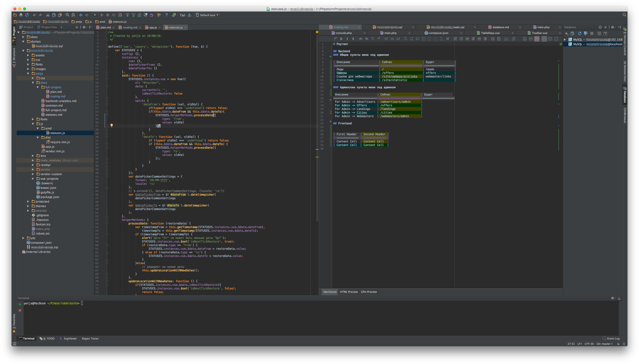This screenshot has width=639, height=364.
Task: Click the Tail toolbar button
Action: (x=182, y=15)
